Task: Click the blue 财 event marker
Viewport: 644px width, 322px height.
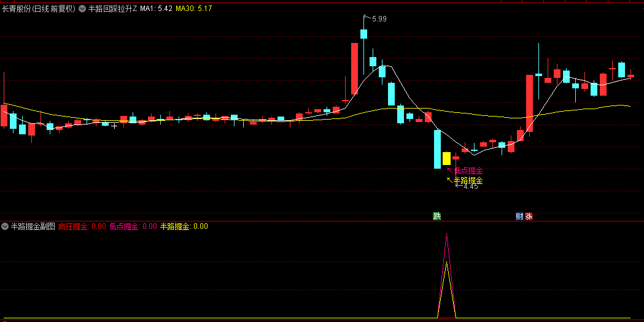Action: tap(519, 216)
